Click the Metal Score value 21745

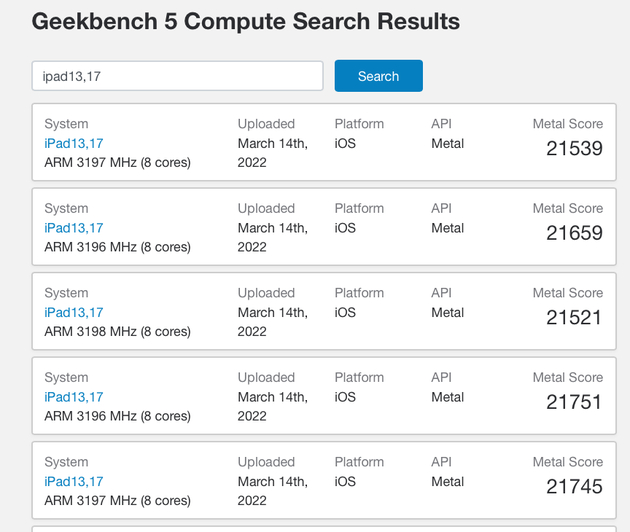(574, 487)
